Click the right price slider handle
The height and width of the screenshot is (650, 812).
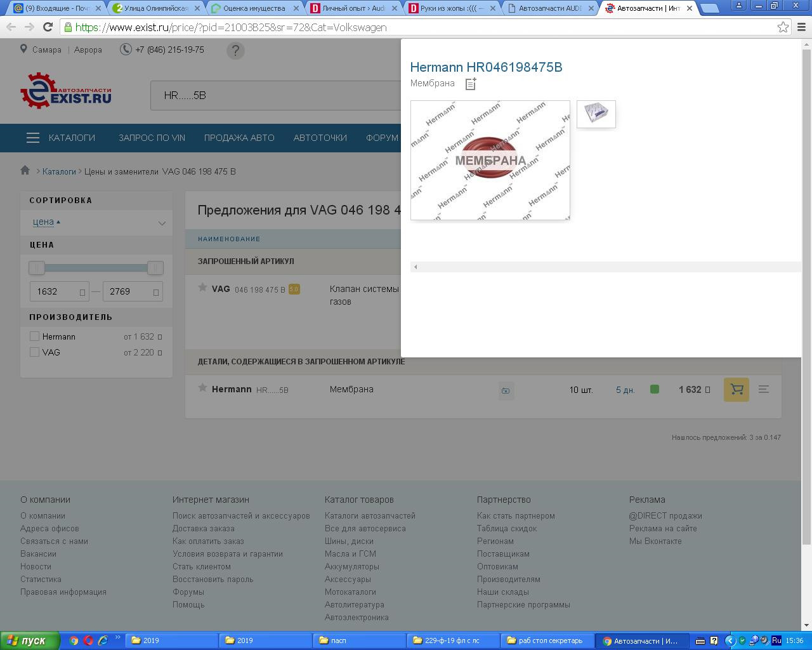(x=155, y=268)
